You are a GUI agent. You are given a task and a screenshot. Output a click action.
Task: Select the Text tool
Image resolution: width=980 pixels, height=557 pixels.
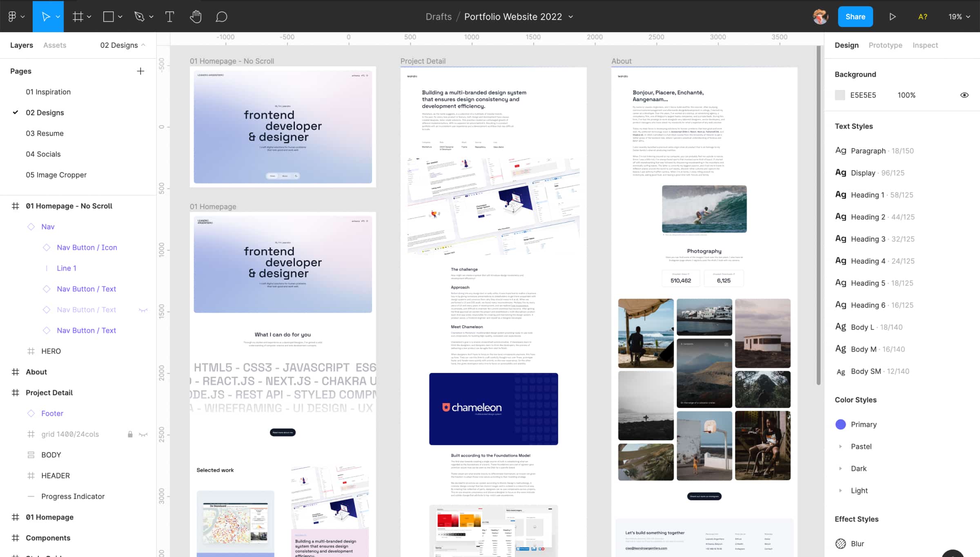(x=169, y=16)
